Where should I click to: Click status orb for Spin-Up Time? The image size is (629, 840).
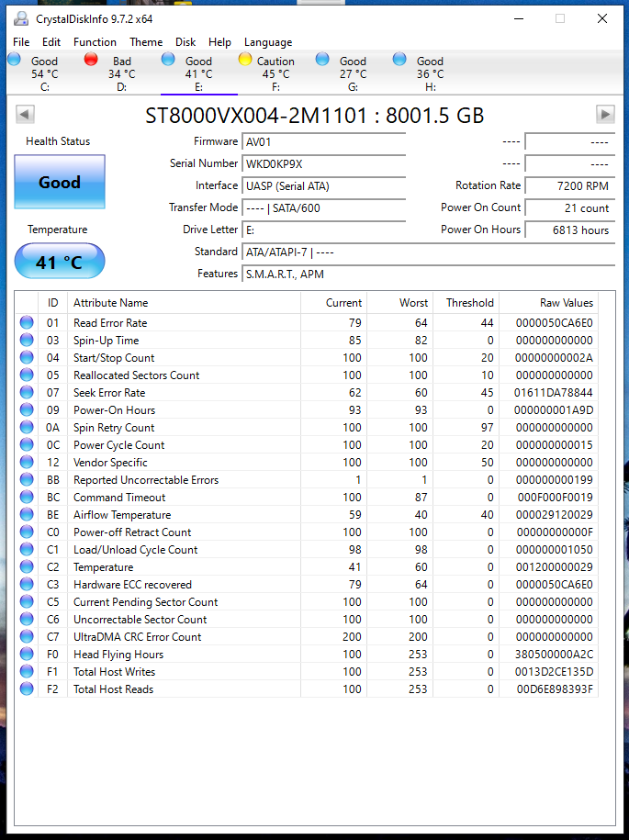click(x=27, y=341)
